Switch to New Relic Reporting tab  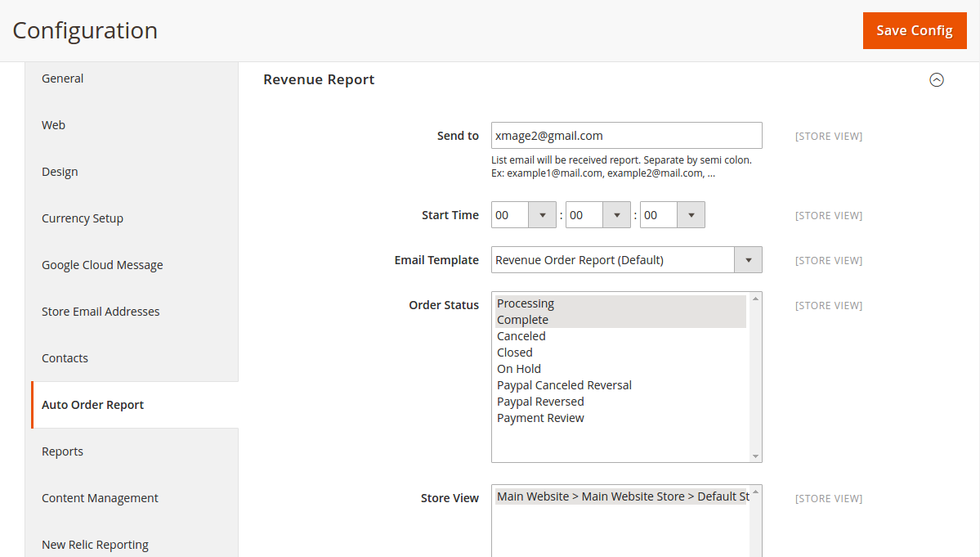tap(95, 545)
